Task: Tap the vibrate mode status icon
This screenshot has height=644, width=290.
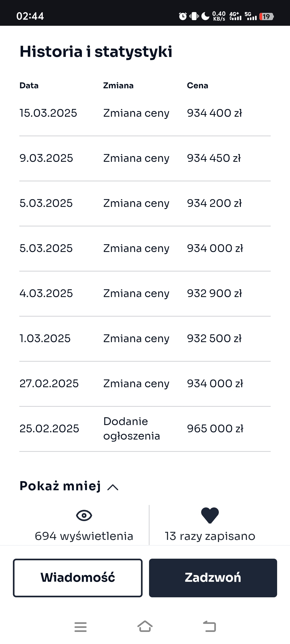Action: (x=194, y=16)
